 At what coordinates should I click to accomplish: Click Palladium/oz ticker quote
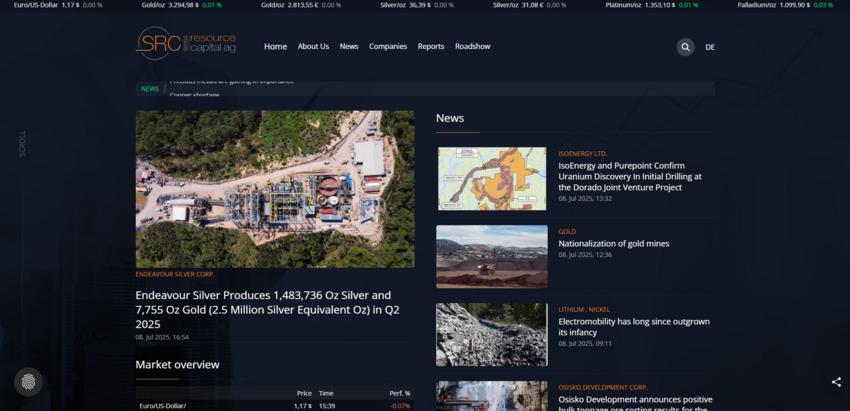click(785, 5)
